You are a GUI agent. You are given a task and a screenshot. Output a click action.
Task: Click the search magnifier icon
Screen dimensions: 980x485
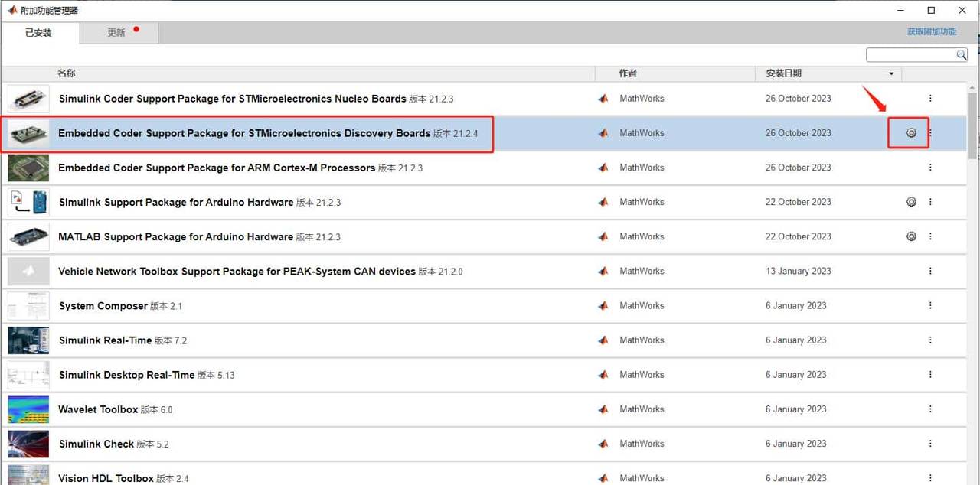coord(961,55)
